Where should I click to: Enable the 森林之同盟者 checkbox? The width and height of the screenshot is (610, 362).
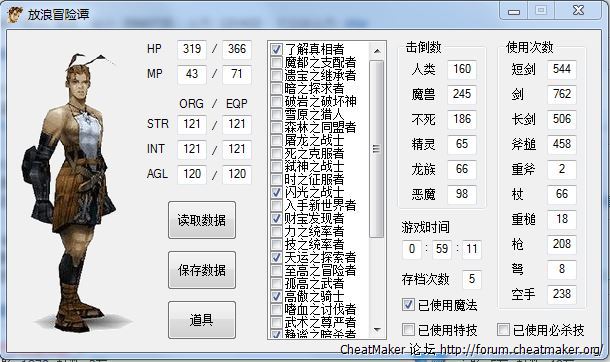click(276, 127)
